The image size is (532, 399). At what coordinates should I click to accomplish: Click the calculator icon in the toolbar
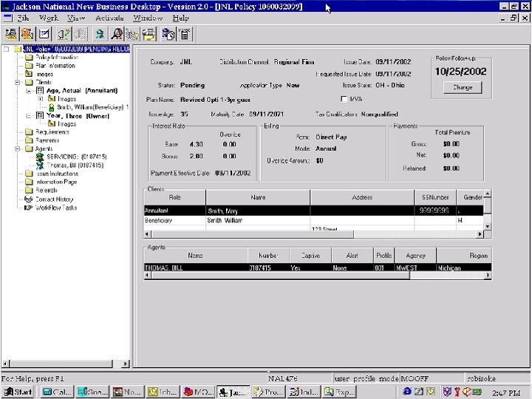pos(185,34)
